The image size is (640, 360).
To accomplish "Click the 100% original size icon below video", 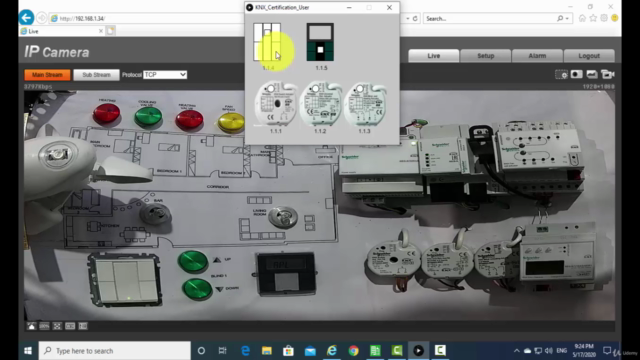I will tap(44, 326).
